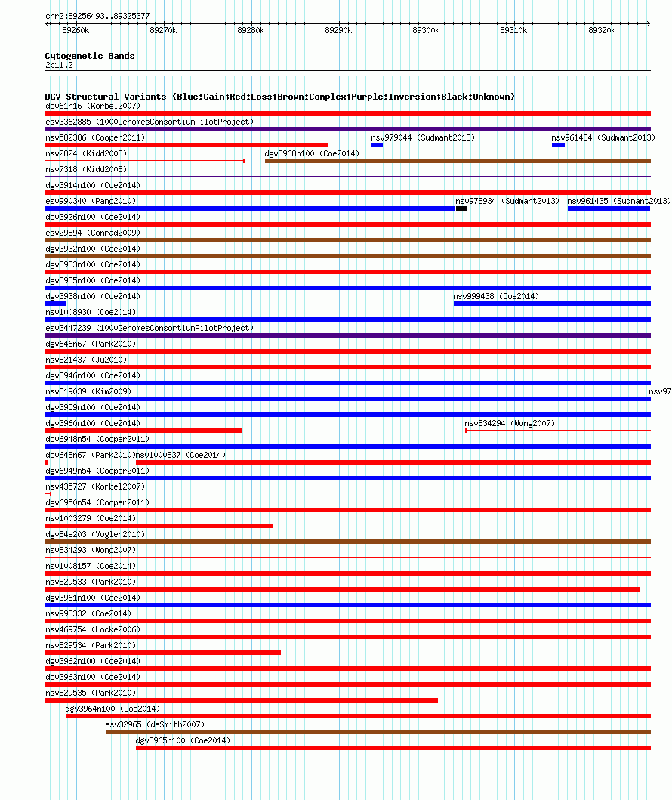Click the nsv979044 (Sudmant2013) label
The width and height of the screenshot is (672, 800).
click(423, 137)
